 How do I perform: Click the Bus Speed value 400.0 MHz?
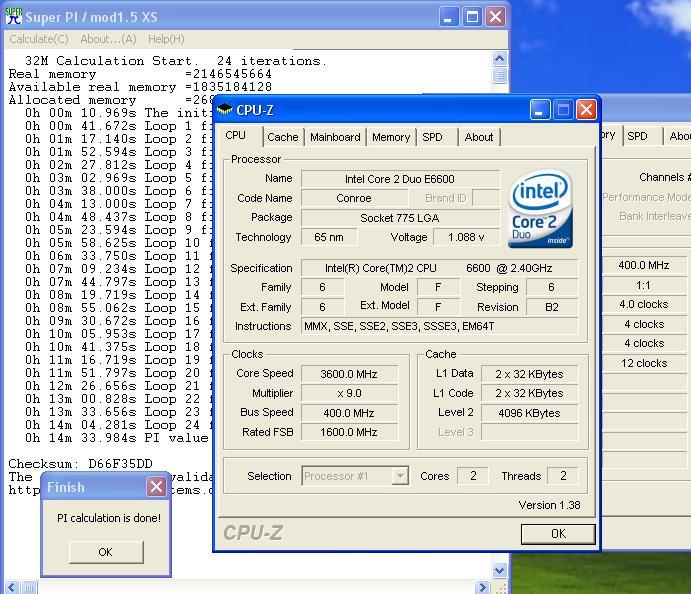[x=349, y=413]
